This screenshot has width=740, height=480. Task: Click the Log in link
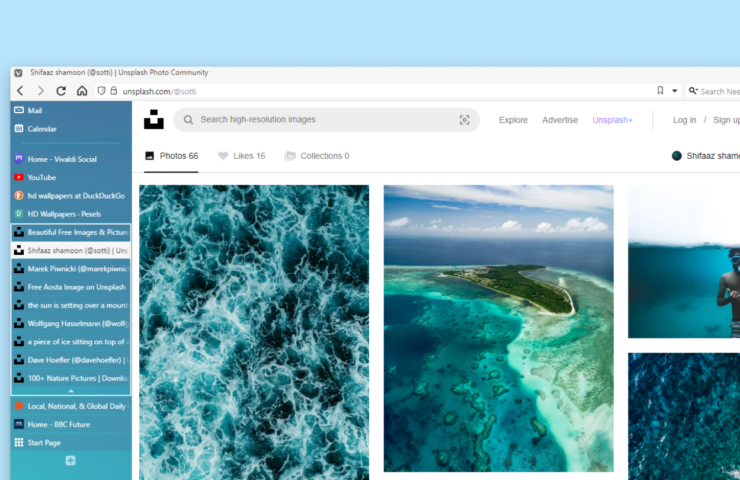(684, 120)
